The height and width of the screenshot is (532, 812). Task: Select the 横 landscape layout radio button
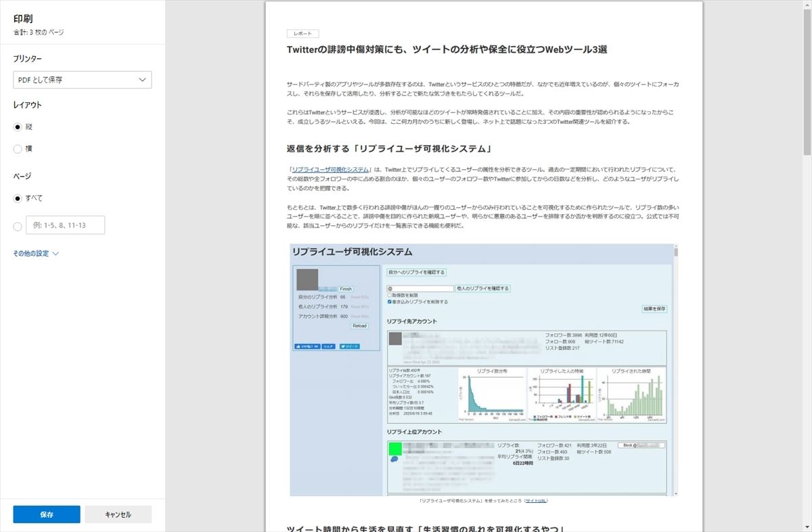pos(18,148)
